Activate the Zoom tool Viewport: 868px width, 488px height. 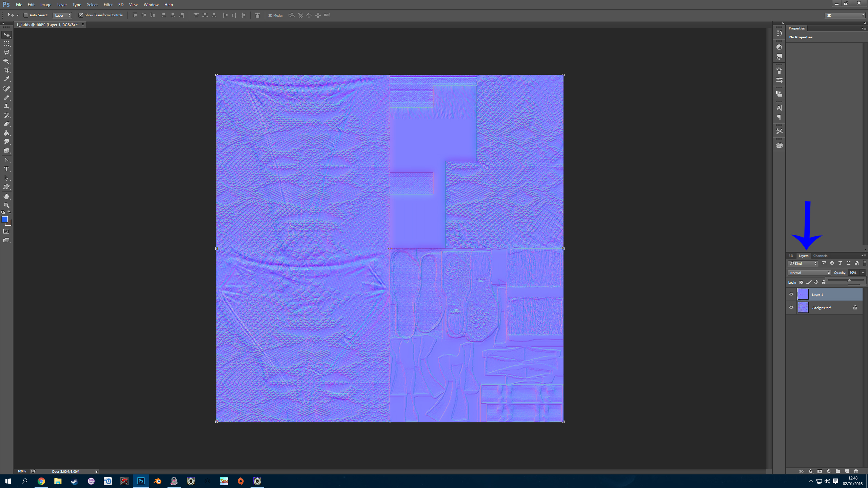(x=6, y=205)
